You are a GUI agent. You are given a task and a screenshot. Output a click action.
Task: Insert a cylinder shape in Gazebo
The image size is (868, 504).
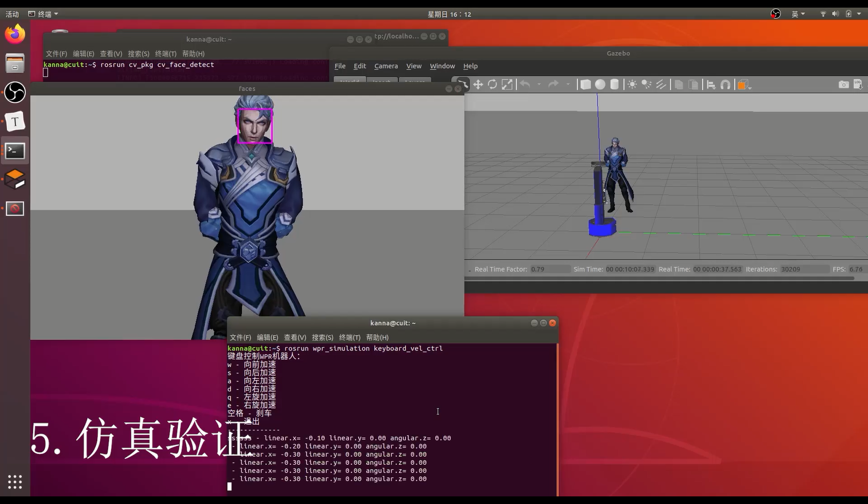[615, 84]
